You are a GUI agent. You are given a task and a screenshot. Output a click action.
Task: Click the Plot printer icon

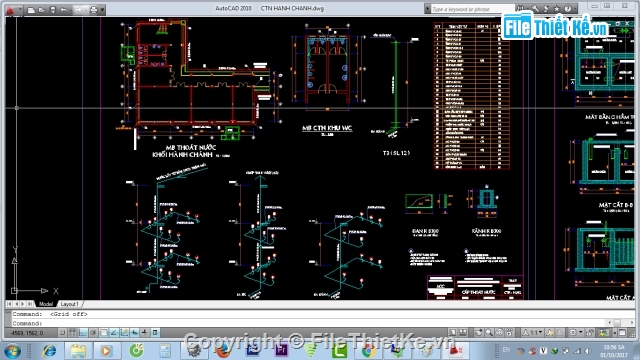point(93,10)
